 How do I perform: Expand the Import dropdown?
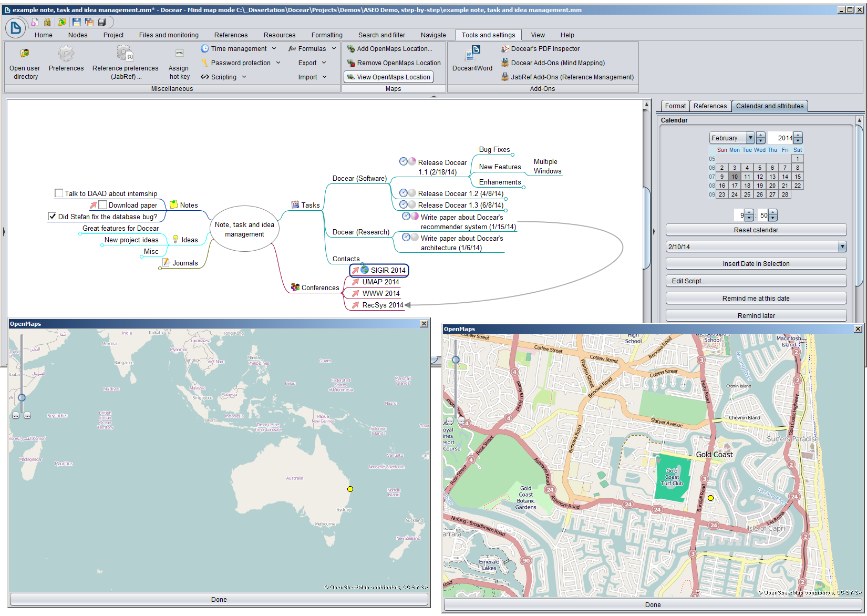(324, 77)
